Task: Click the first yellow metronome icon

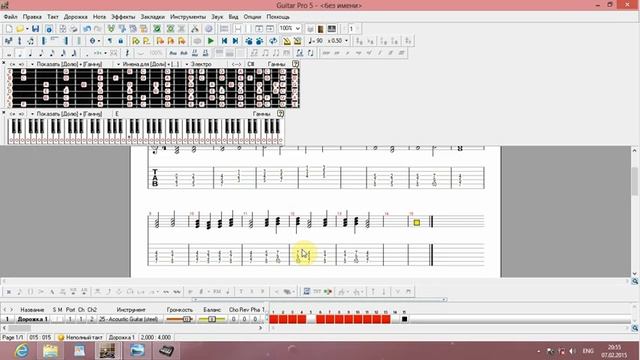Action: pos(287,41)
